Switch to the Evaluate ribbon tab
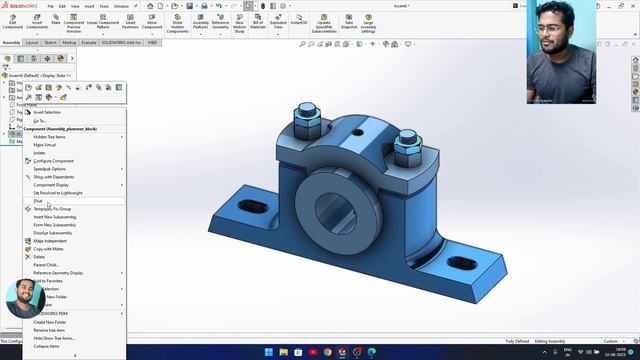 [89, 42]
